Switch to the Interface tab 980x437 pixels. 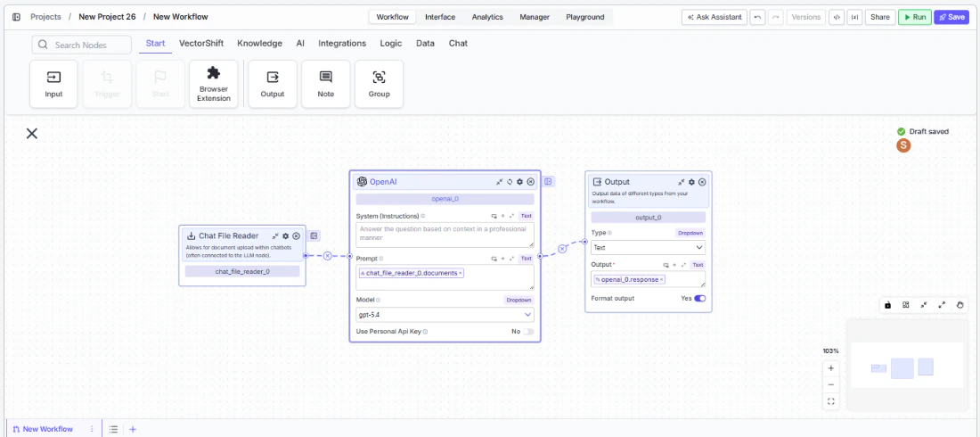point(440,17)
